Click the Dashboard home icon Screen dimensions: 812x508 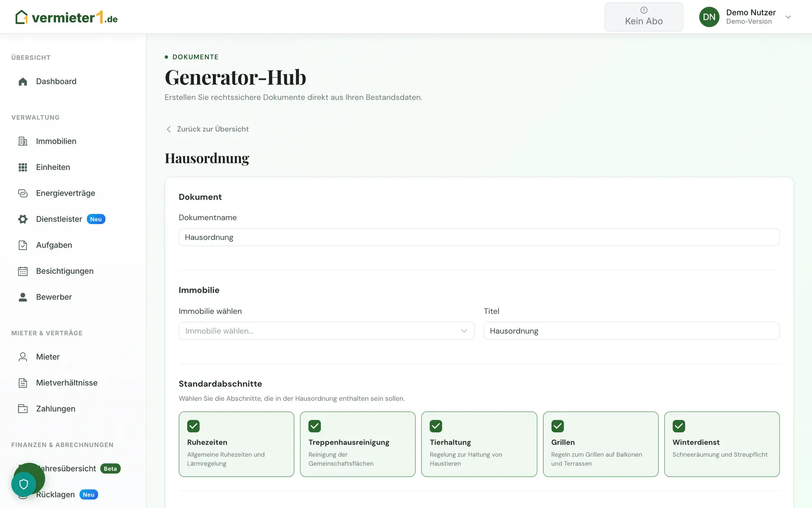23,82
